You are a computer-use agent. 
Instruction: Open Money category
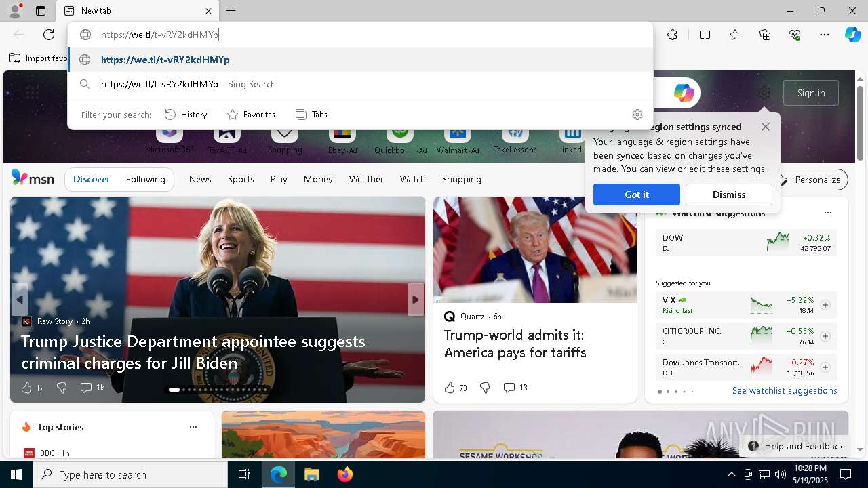pyautogui.click(x=318, y=179)
